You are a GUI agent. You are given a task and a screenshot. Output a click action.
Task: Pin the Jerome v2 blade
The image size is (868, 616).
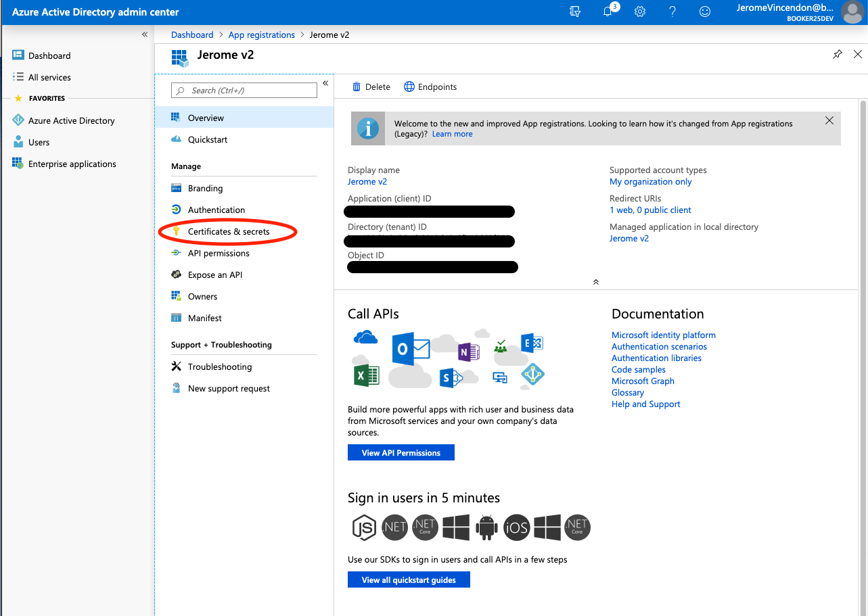pos(837,54)
